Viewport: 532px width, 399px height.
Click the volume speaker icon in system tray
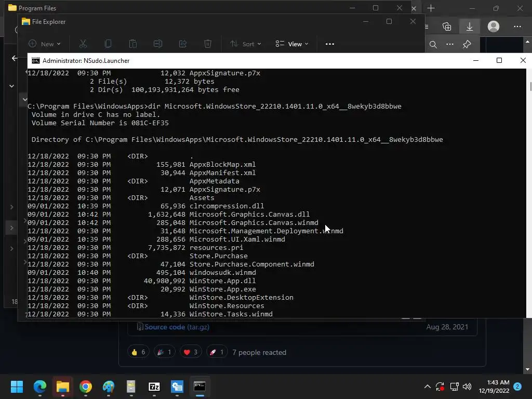(467, 387)
